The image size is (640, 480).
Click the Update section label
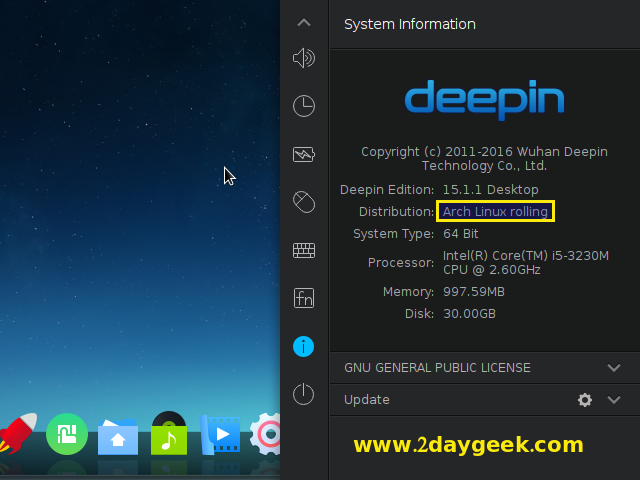click(367, 400)
